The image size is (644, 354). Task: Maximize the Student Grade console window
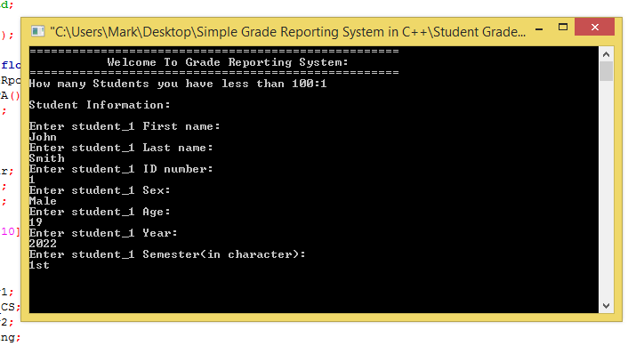563,28
